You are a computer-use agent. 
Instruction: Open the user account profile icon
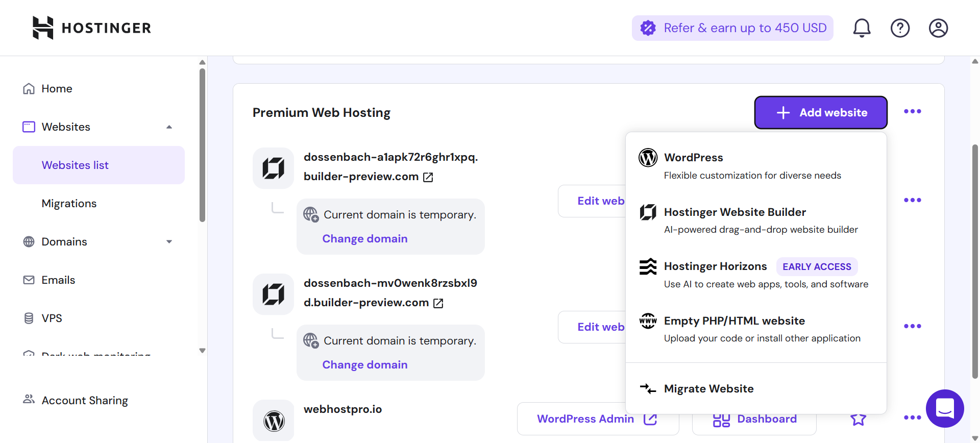(938, 28)
